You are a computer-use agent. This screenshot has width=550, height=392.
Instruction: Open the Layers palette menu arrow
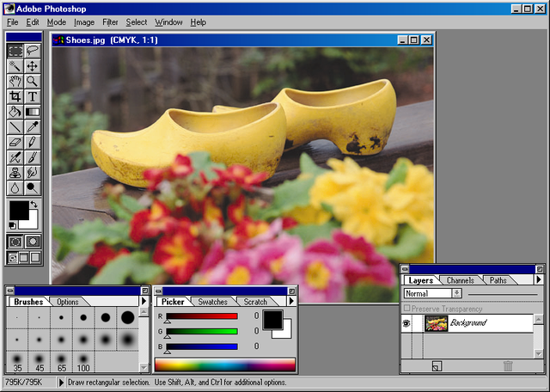click(539, 279)
